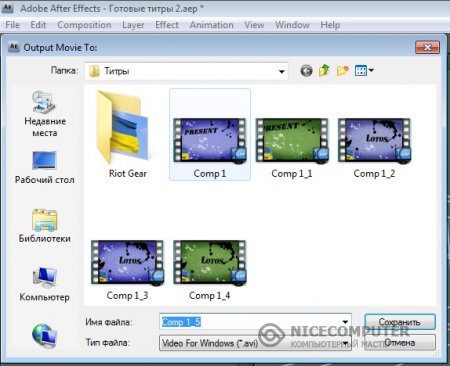Screen dimensions: 450x366
Task: Select the Comp 1_3 video file
Action: [127, 270]
